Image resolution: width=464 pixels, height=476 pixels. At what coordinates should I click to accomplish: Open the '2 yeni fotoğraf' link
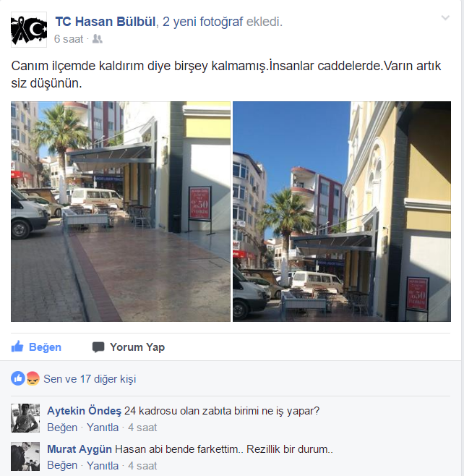coord(202,22)
